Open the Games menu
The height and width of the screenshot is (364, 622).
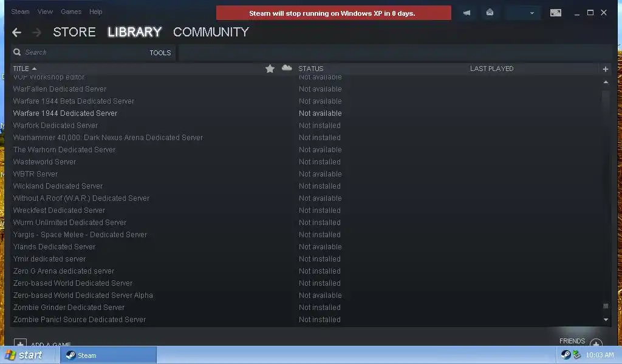pyautogui.click(x=71, y=12)
